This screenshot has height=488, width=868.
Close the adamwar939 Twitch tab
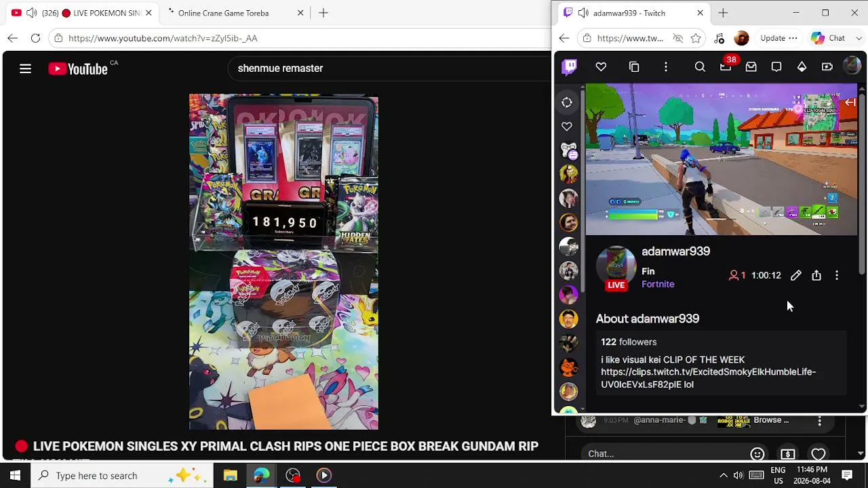(700, 13)
